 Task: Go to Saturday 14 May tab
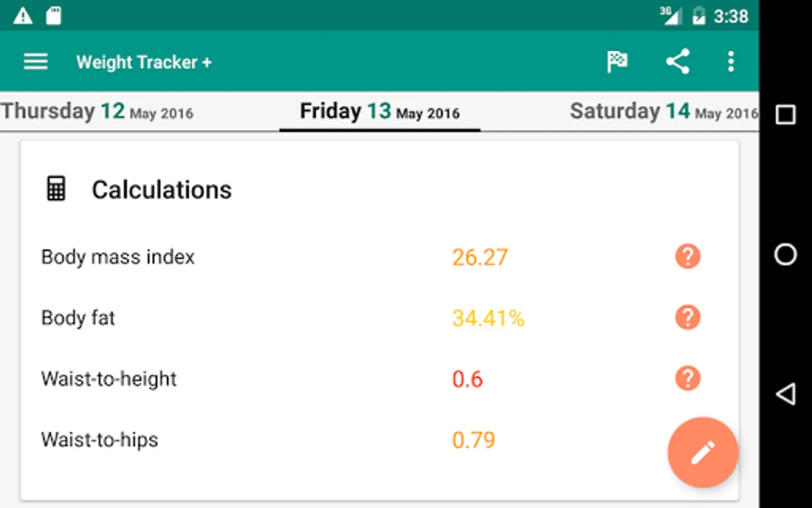click(663, 111)
